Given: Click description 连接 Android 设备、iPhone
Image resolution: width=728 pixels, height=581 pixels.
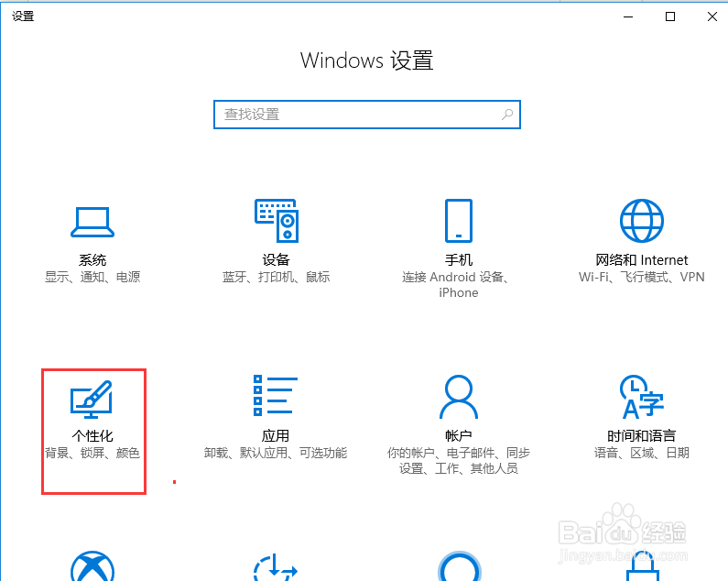Looking at the screenshot, I should 455,284.
